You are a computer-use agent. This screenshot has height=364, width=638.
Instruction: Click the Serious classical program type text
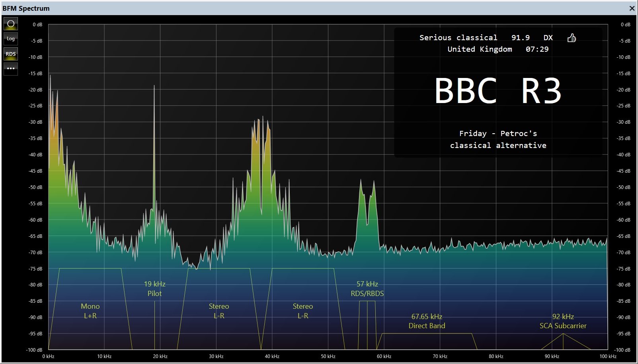(458, 38)
